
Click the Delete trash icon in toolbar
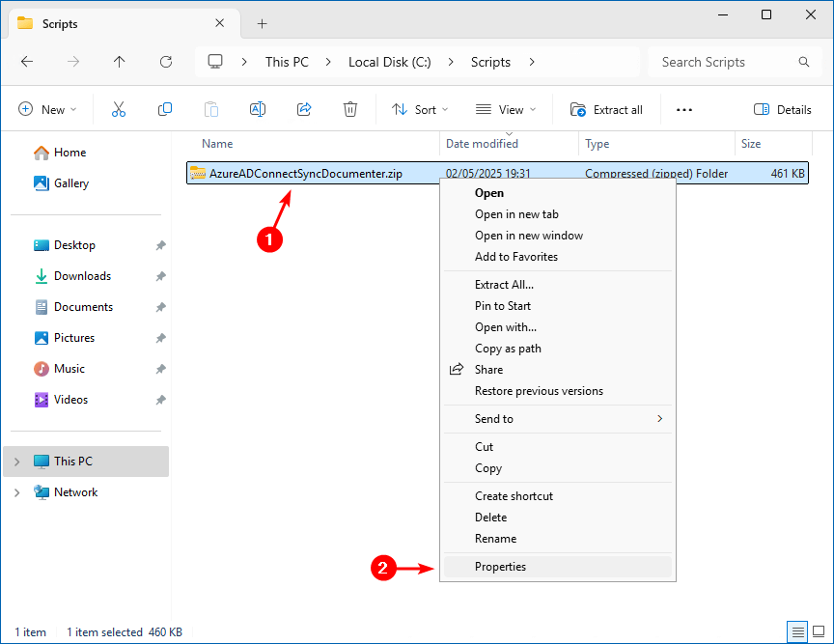click(350, 109)
